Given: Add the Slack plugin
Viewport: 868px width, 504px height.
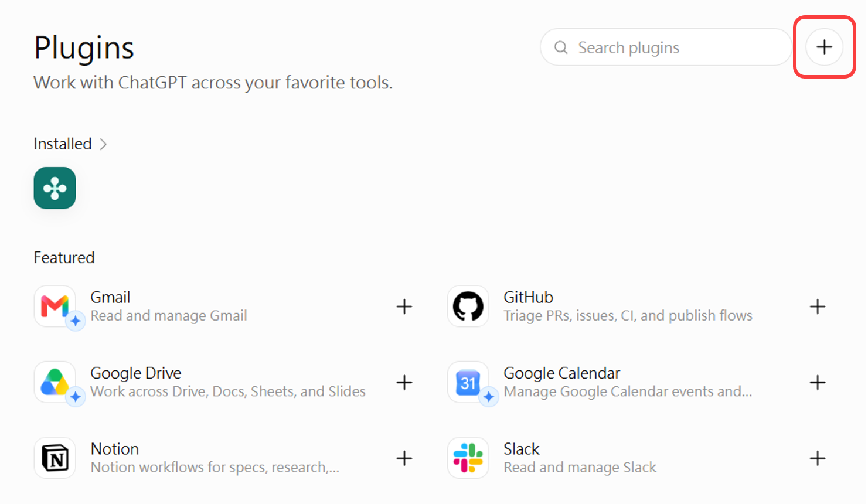Looking at the screenshot, I should coord(818,458).
